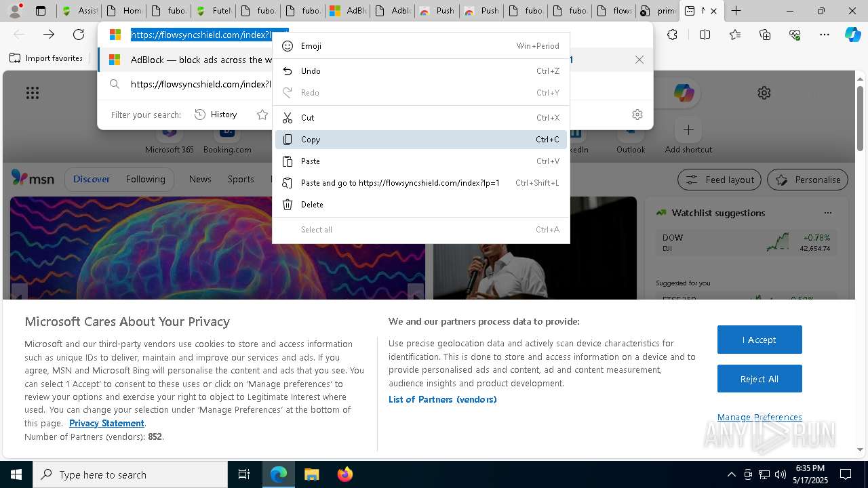Remove the AdBlock suggestion with X
Image resolution: width=868 pixels, height=488 pixels.
639,60
